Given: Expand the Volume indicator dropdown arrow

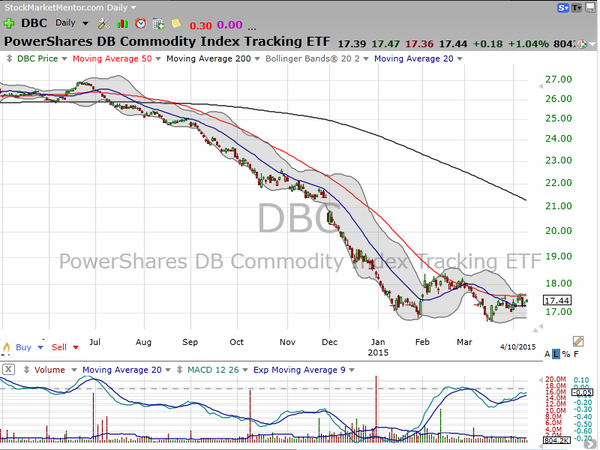Looking at the screenshot, I should tap(74, 370).
